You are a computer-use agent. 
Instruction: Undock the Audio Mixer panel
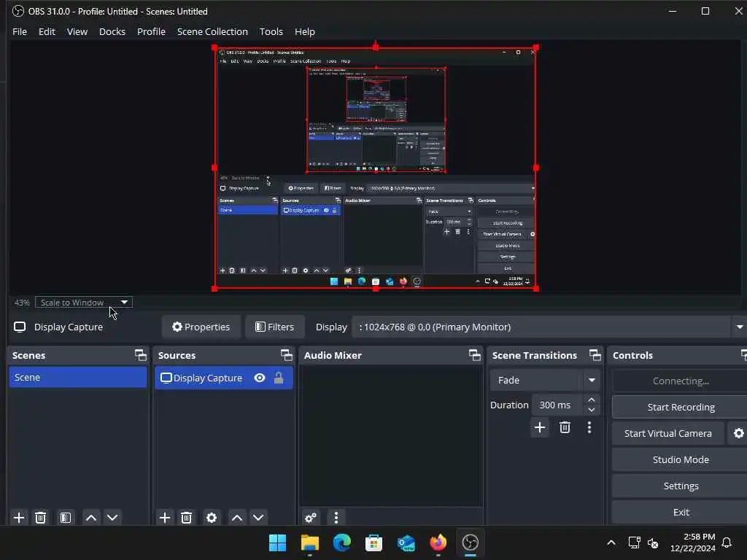[474, 355]
